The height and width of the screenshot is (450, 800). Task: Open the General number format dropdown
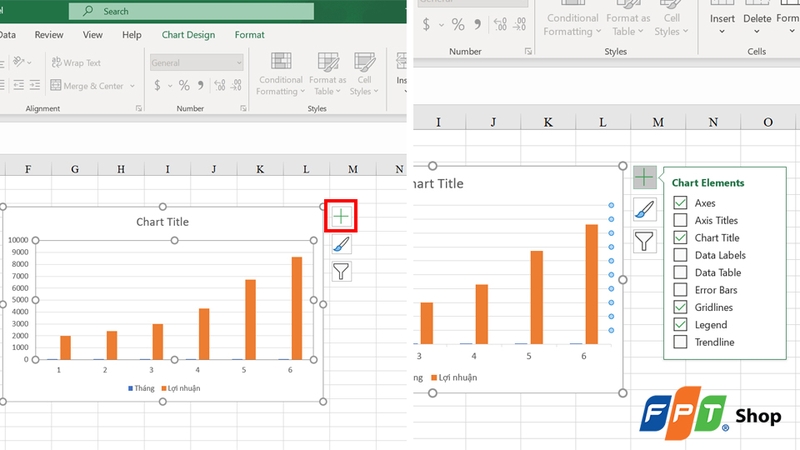pos(196,63)
